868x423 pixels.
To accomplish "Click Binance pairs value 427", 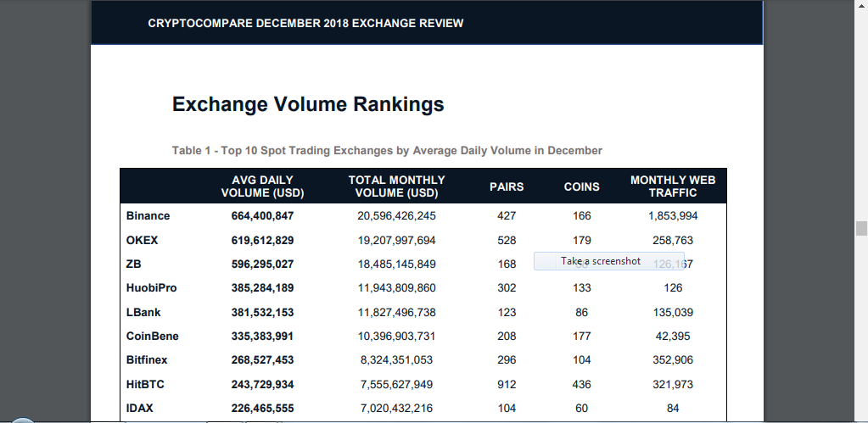I will 507,215.
